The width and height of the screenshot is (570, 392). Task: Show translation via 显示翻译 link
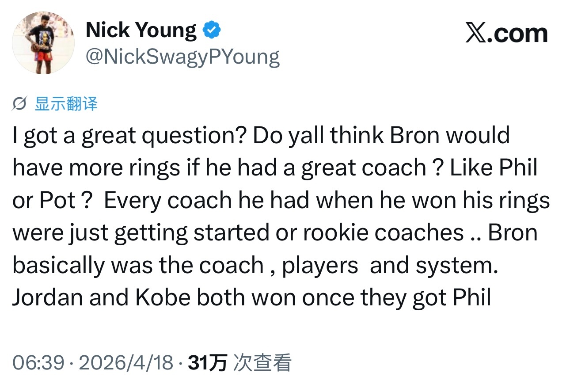[66, 104]
